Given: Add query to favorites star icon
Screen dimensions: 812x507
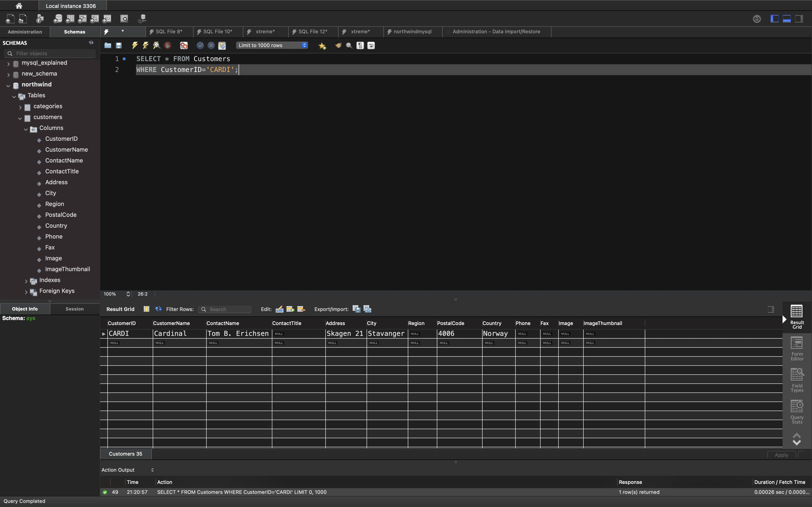Looking at the screenshot, I should [x=322, y=45].
